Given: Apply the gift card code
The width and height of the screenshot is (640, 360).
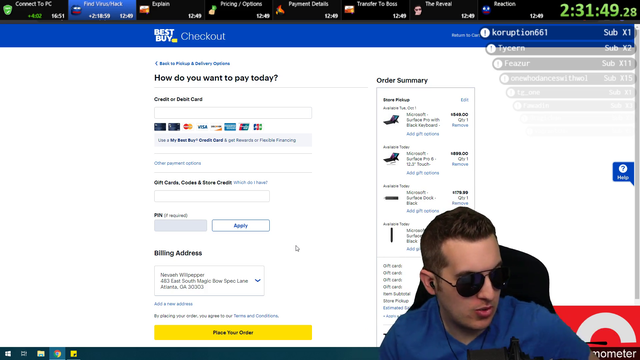Looking at the screenshot, I should pyautogui.click(x=240, y=225).
